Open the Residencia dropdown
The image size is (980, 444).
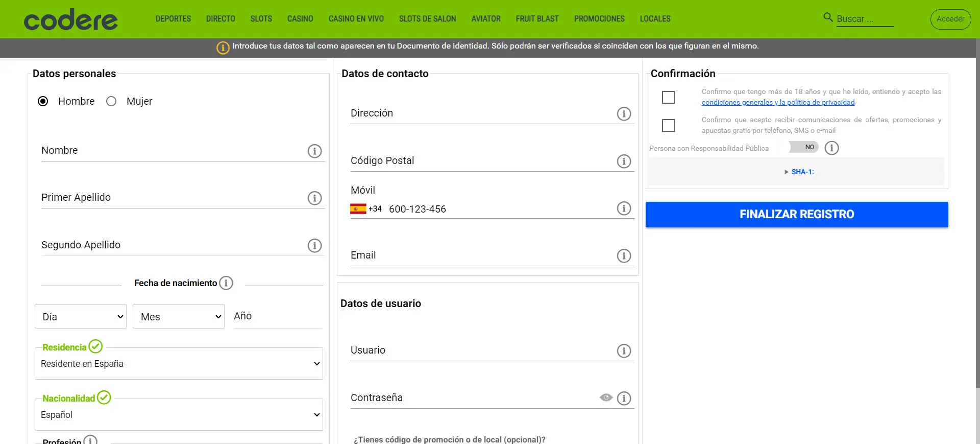[179, 364]
